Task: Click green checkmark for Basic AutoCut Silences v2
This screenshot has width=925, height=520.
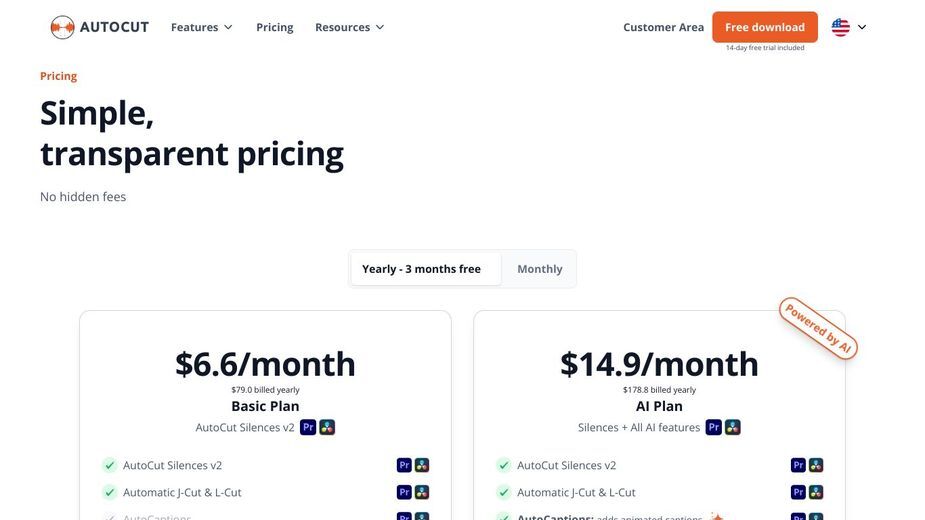Action: (110, 465)
